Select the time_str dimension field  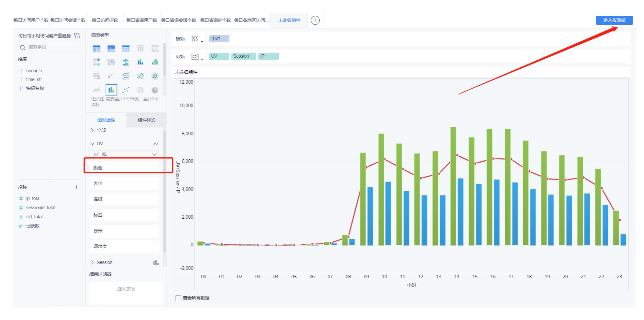[34, 80]
